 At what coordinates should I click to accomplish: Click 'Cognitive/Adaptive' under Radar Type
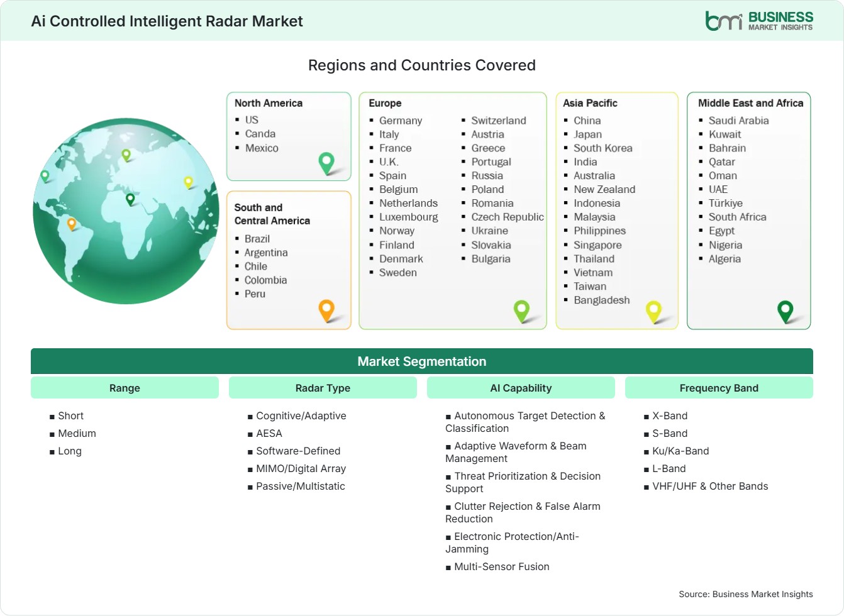point(301,416)
